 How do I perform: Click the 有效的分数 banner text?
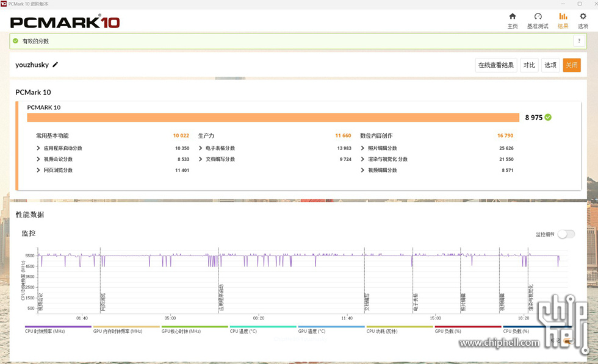coord(35,41)
